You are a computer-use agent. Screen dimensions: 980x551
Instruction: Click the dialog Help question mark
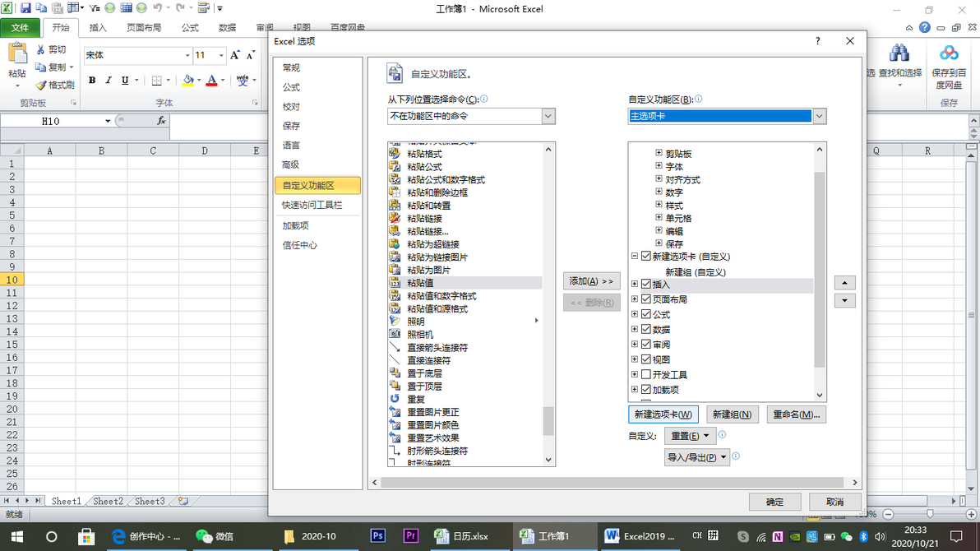(x=817, y=41)
